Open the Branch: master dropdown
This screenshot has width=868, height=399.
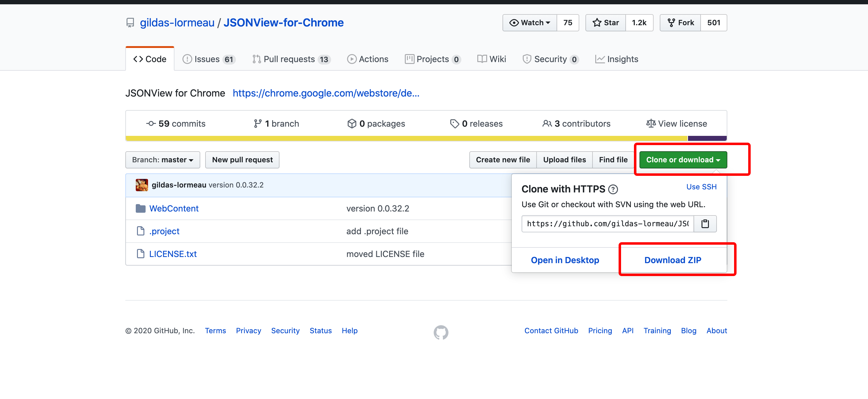coord(163,160)
